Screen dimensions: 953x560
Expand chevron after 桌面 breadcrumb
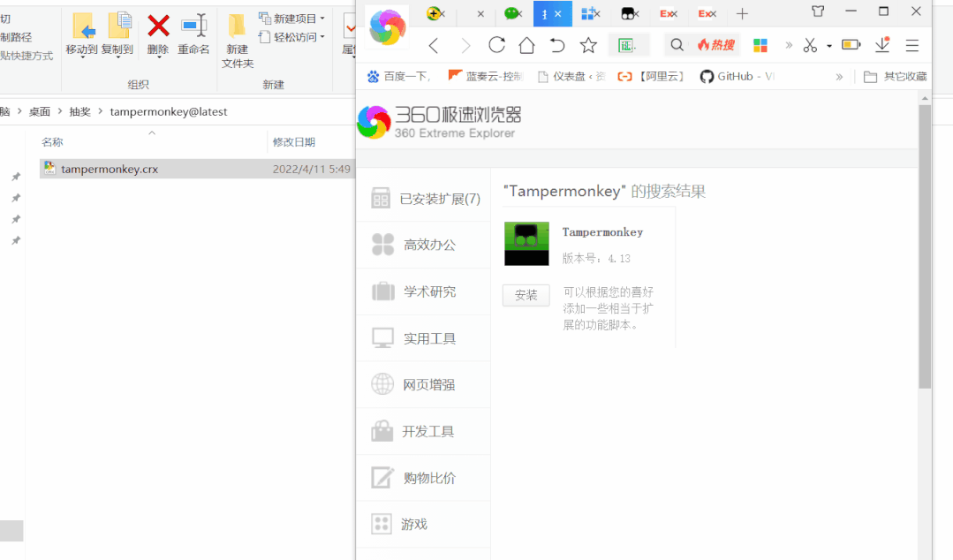(x=59, y=112)
